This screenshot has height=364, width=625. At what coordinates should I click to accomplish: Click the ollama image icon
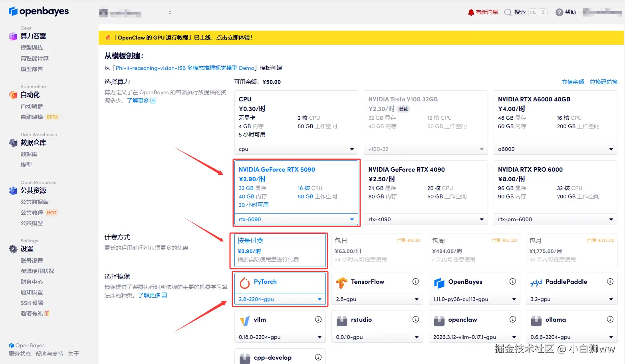coord(536,320)
